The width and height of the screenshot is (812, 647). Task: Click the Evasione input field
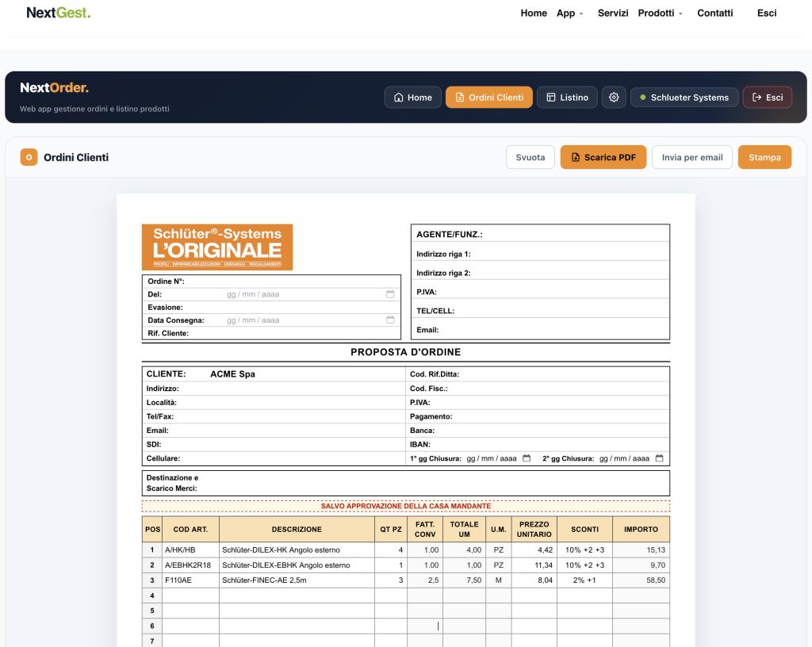pos(311,307)
